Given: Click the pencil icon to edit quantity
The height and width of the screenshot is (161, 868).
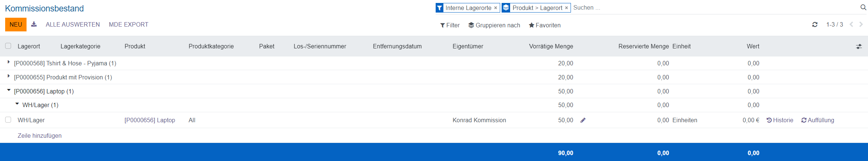Looking at the screenshot, I should (583, 120).
